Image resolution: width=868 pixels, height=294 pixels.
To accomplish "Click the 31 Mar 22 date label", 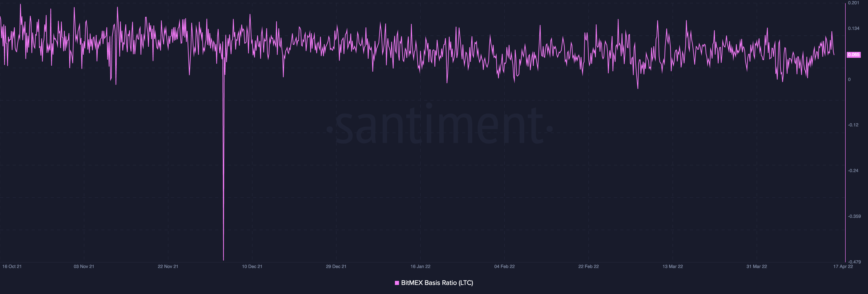I will (757, 266).
